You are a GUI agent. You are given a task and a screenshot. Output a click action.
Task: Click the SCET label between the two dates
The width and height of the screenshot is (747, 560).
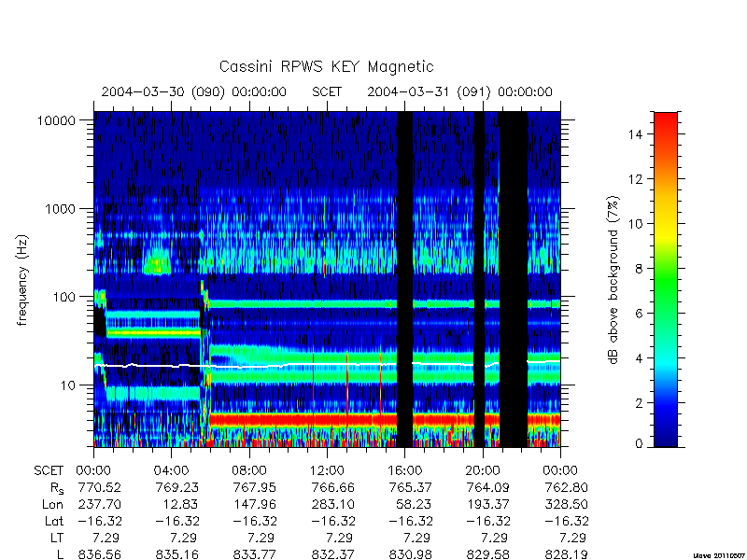click(x=327, y=91)
